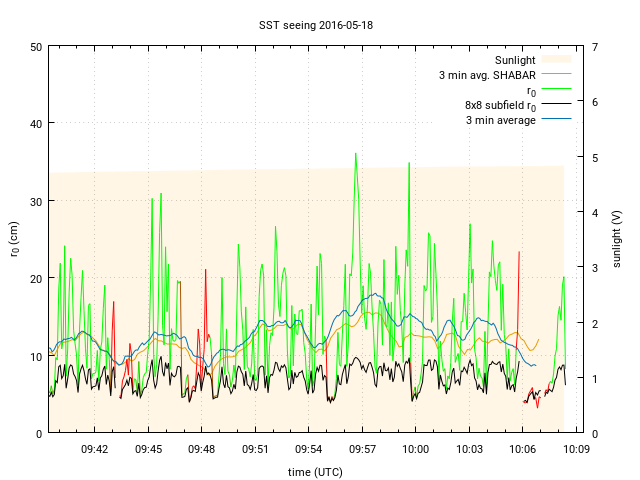The height and width of the screenshot is (480, 640).
Task: Click the 10:06 time tick label
Action: pos(522,450)
